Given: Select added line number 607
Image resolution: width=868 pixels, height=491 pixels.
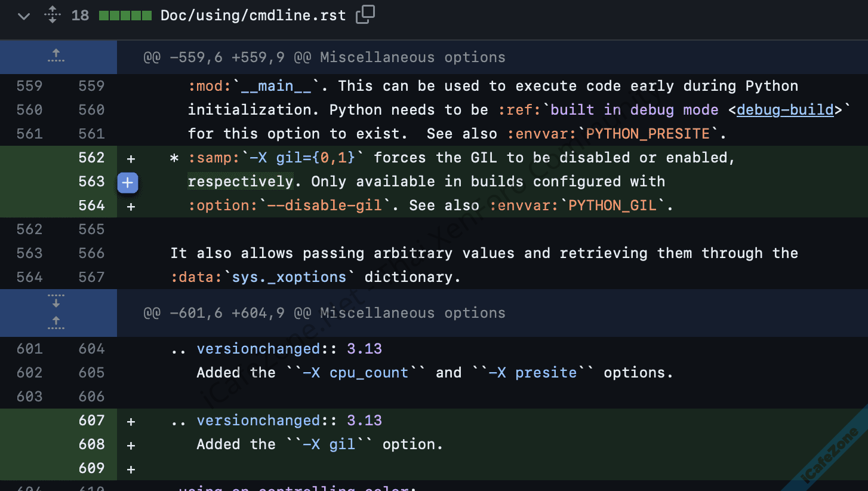Looking at the screenshot, I should 91,421.
